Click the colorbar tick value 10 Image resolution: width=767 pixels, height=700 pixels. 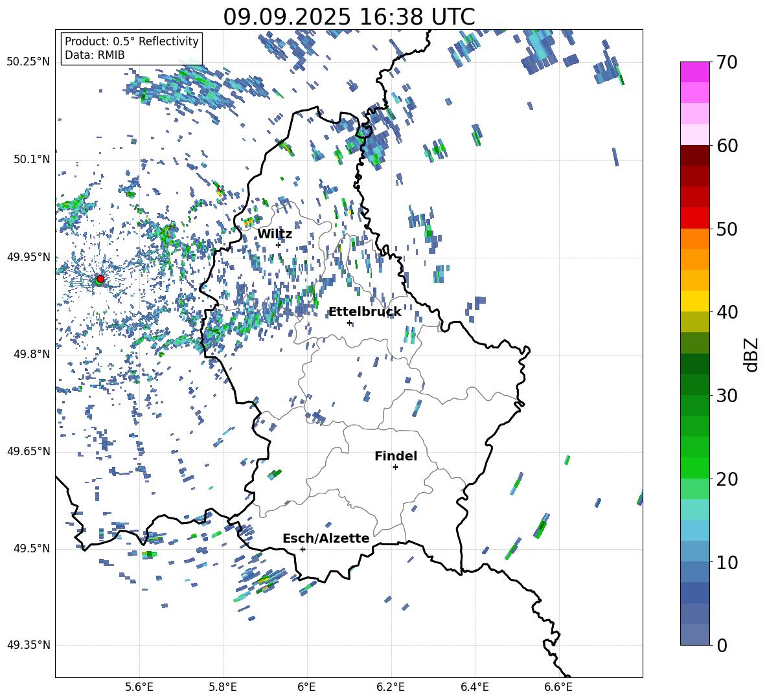click(x=727, y=563)
